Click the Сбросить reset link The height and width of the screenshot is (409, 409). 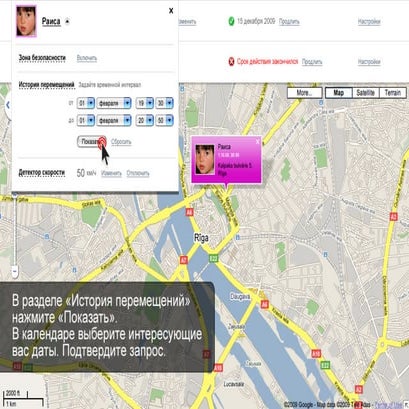click(x=121, y=142)
